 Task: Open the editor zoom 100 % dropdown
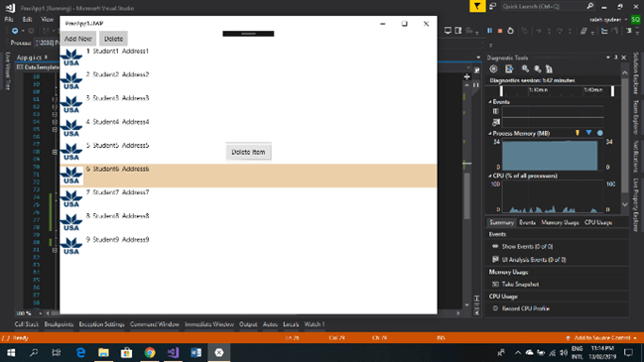point(40,313)
